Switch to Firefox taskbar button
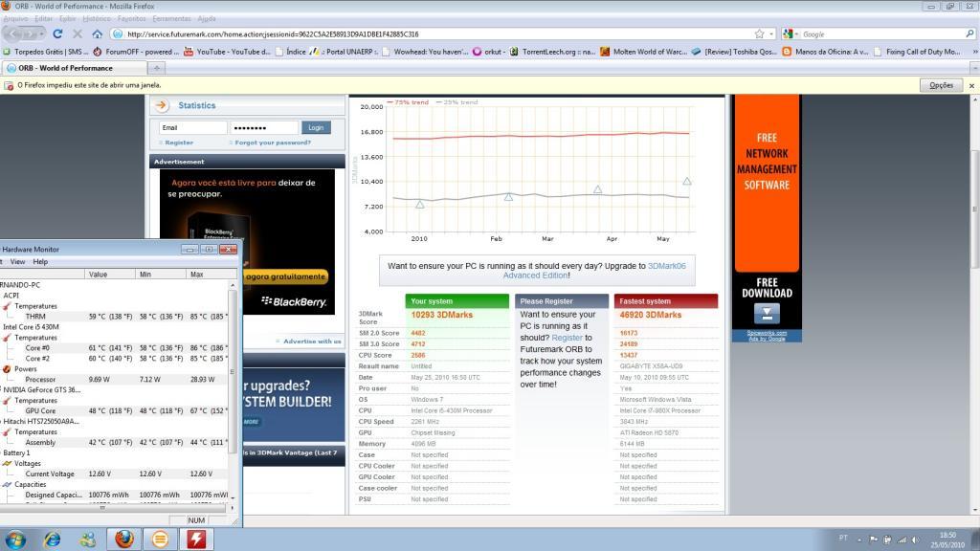The width and height of the screenshot is (980, 551). point(123,540)
